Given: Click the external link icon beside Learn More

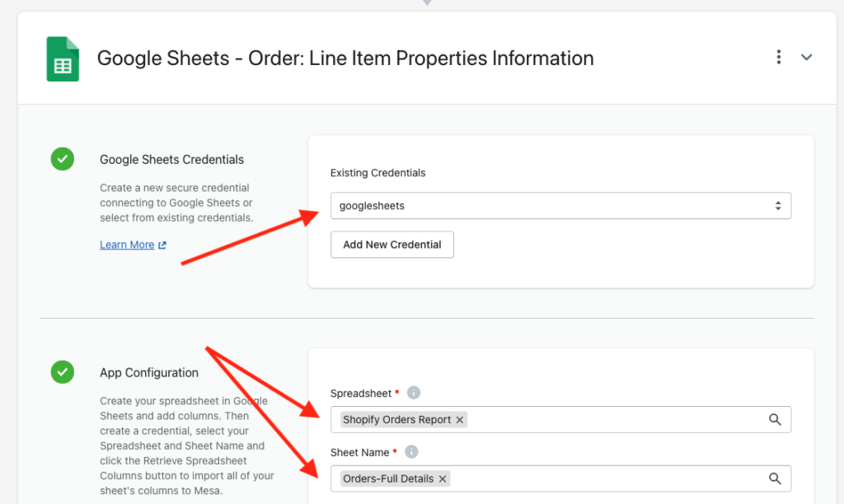Looking at the screenshot, I should pos(162,245).
